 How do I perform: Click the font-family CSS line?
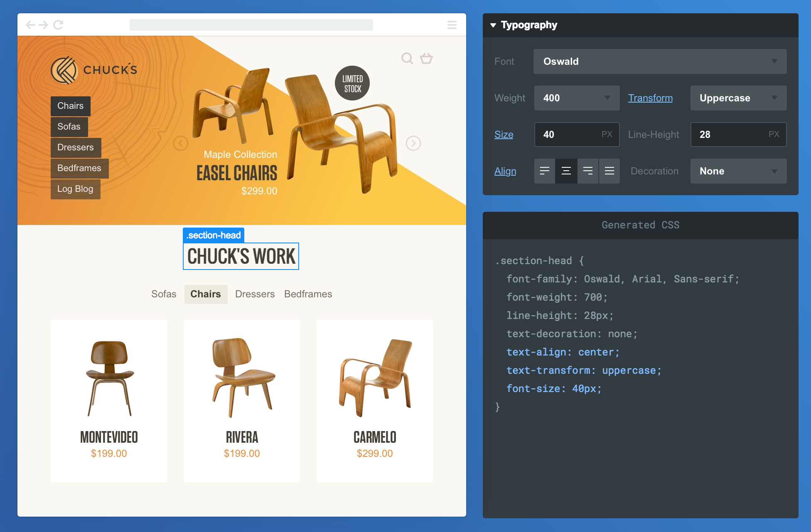coord(623,279)
